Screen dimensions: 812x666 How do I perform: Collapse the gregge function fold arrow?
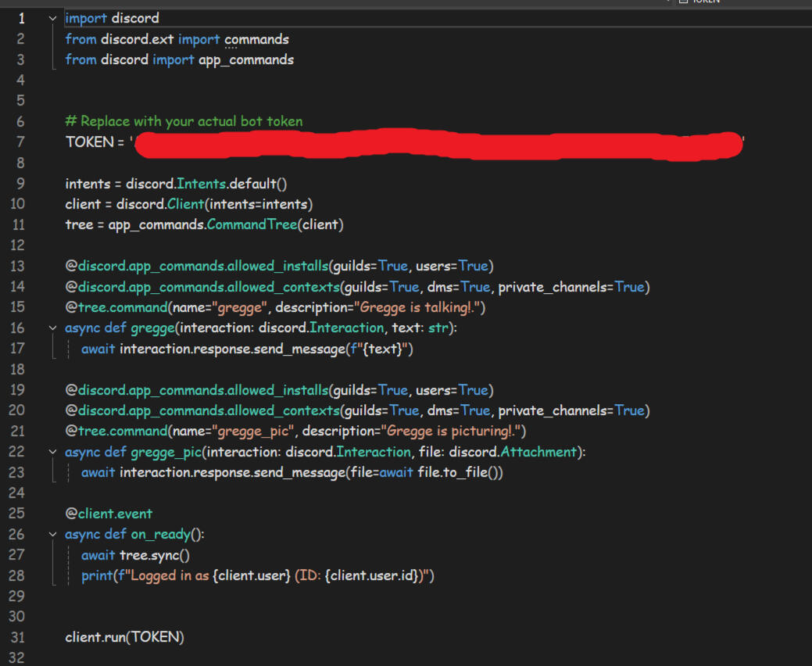[52, 328]
